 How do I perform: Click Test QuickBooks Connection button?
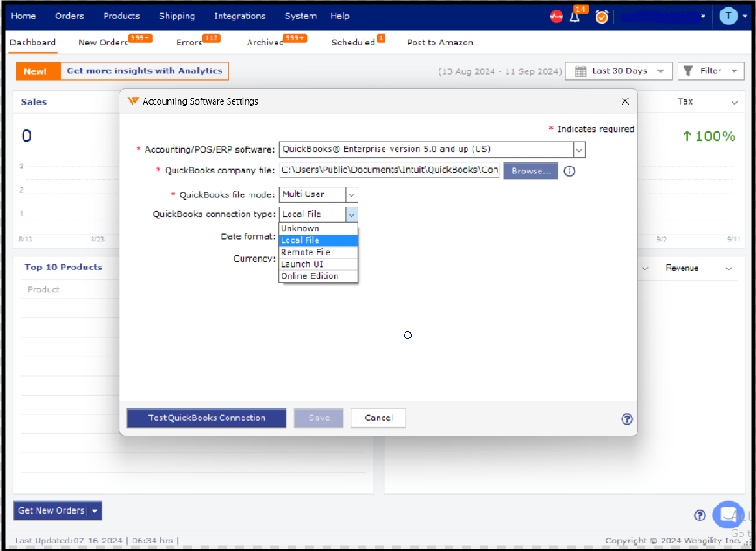pyautogui.click(x=207, y=418)
